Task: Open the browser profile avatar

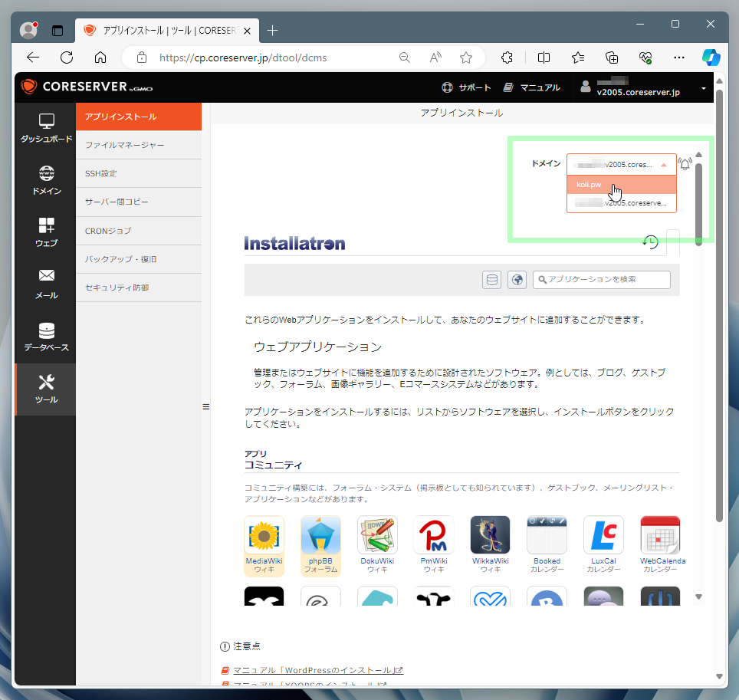Action: tap(28, 30)
